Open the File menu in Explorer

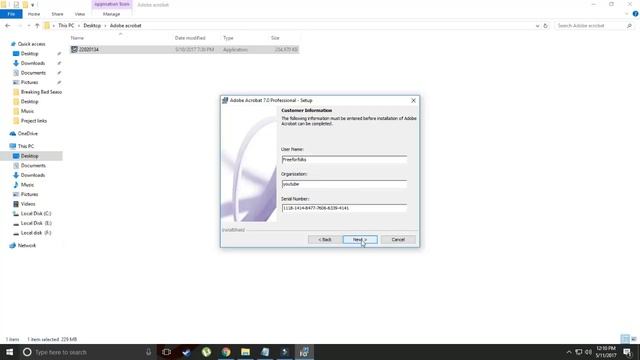click(x=11, y=14)
